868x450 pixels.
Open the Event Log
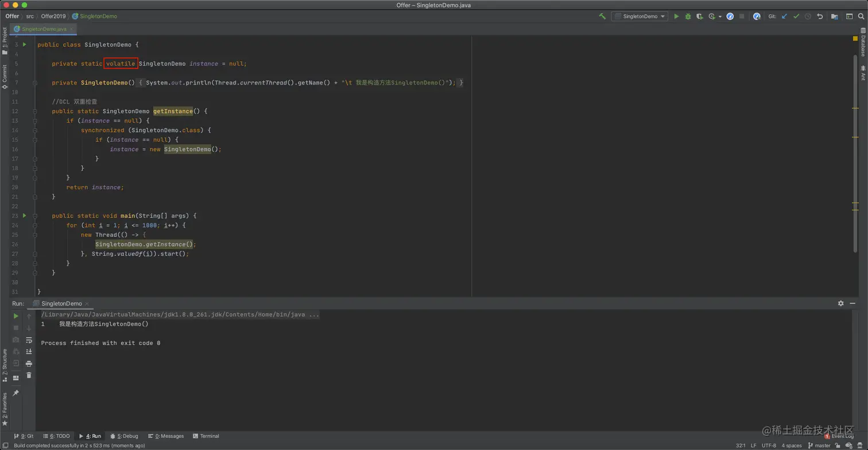(x=839, y=436)
